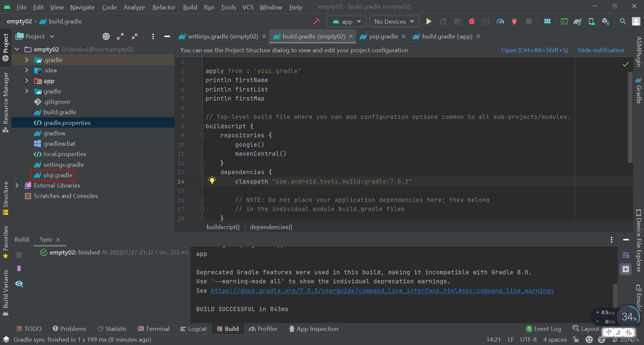Click the Debug app bug icon
The width and height of the screenshot is (644, 345).
tap(472, 21)
